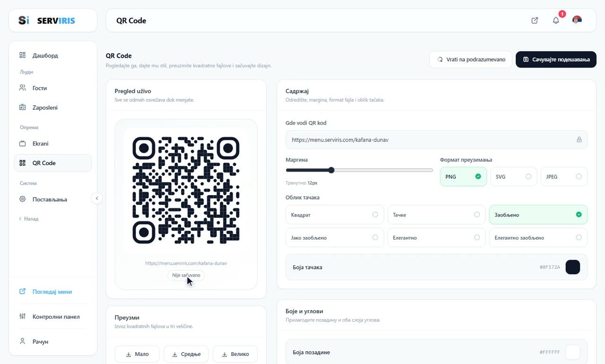This screenshot has height=364, width=605.
Task: Open Рачун account page
Action: (x=53, y=341)
